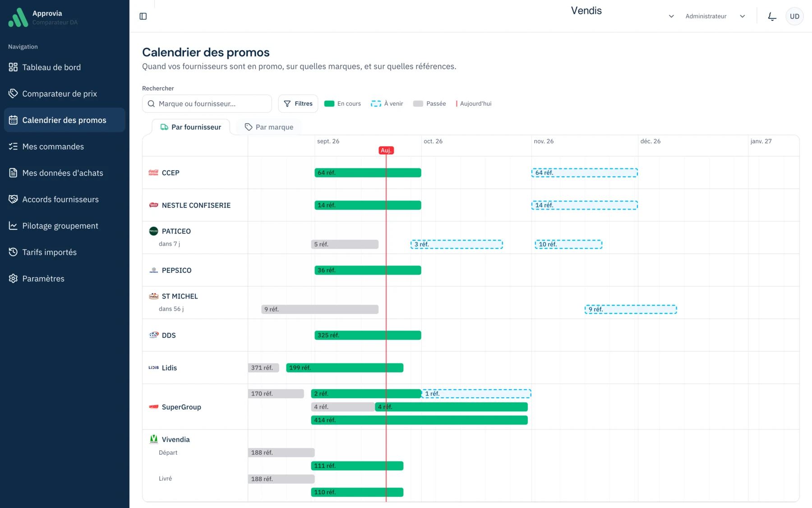Open the Filtres button

tap(298, 104)
